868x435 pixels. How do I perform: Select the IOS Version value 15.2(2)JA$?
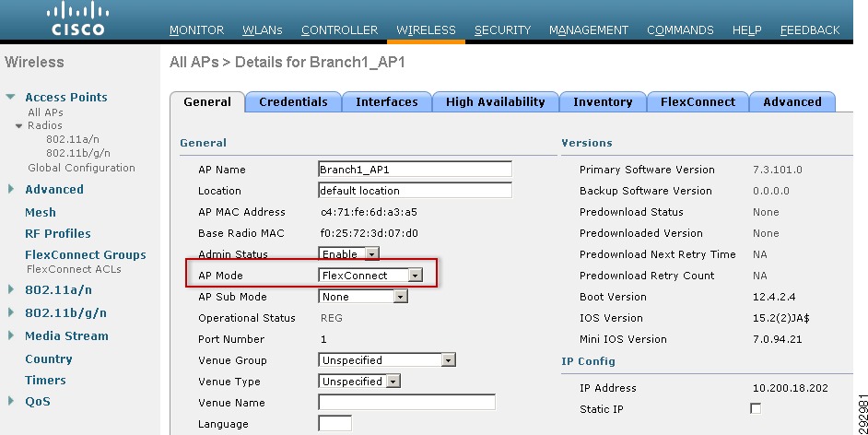pyautogui.click(x=781, y=318)
